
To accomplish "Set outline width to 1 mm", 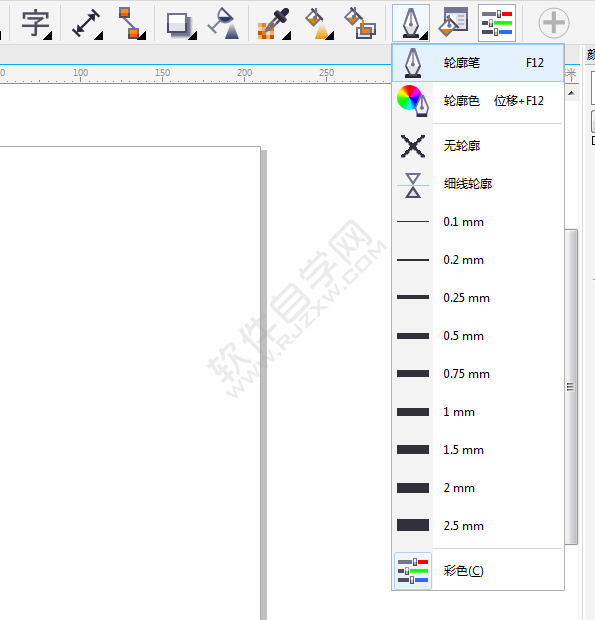I will coord(478,412).
